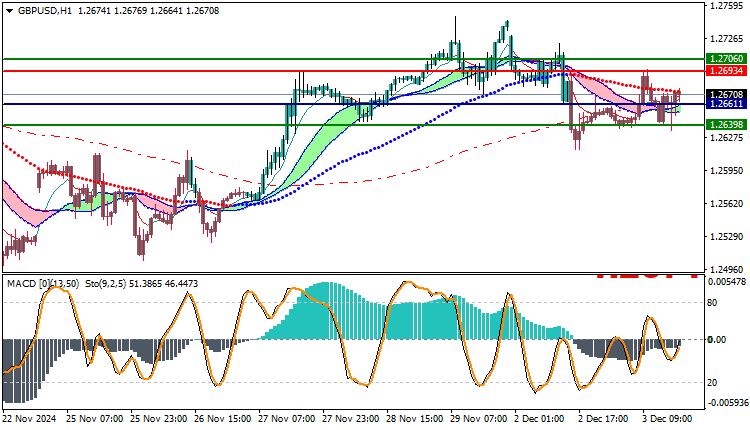Image resolution: width=750 pixels, height=430 pixels.
Task: Select the 1.27265 price scale value
Action: pos(727,39)
